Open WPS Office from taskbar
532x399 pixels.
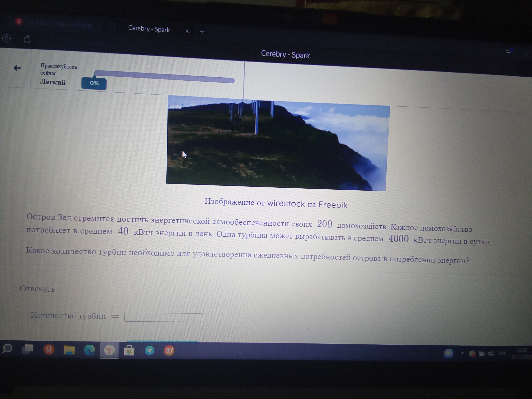169,351
